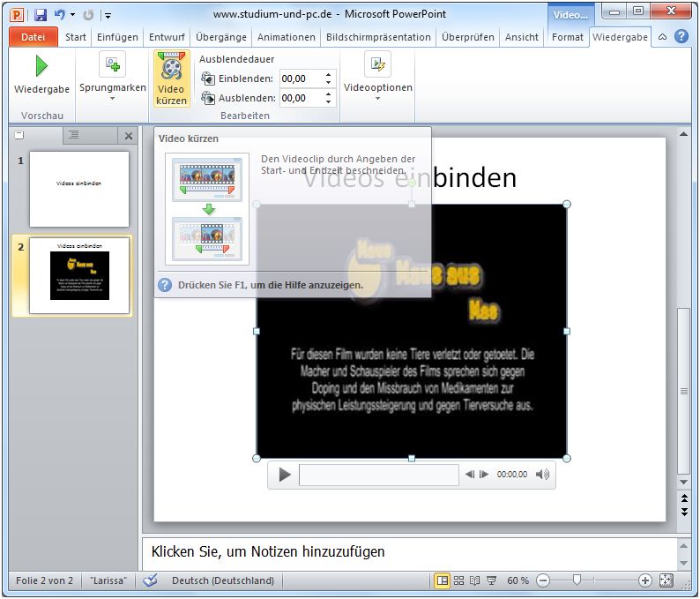Screen dimensions: 700x599
Task: Open Customize Quick Access Toolbar dropdown
Action: point(108,16)
